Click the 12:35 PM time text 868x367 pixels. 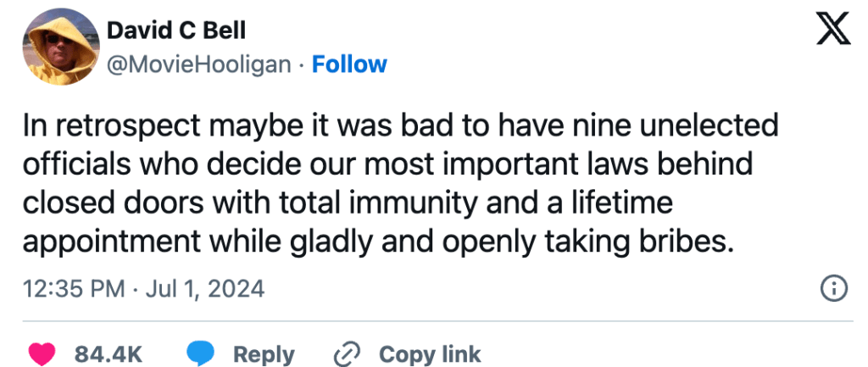click(x=74, y=289)
